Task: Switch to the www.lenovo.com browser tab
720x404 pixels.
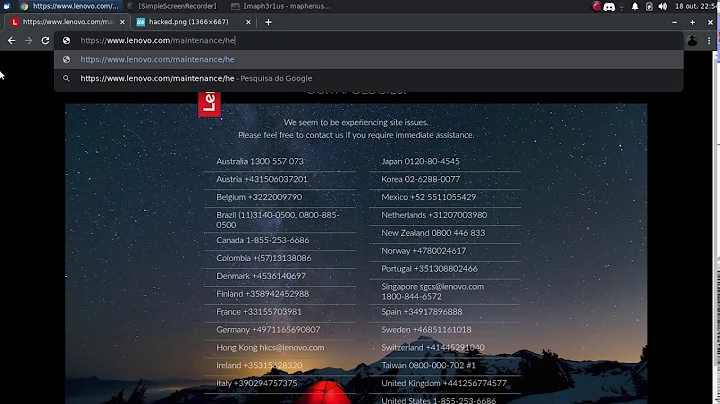Action: coord(68,22)
